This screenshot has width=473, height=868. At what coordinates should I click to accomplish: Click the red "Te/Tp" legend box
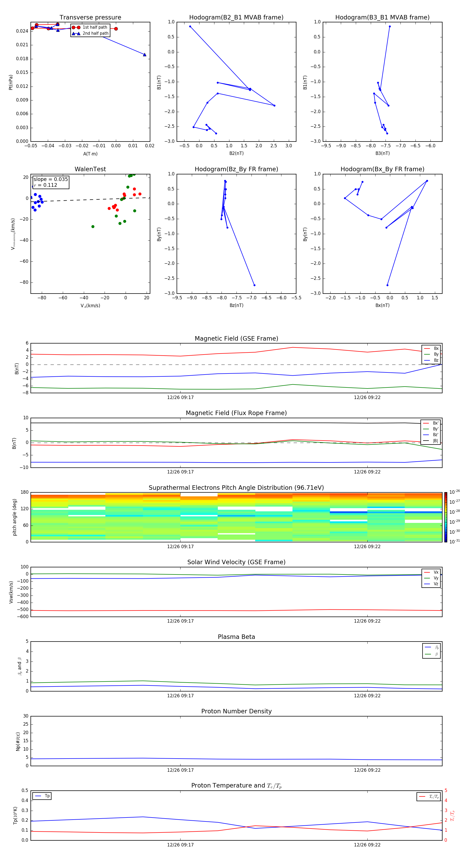point(429,796)
